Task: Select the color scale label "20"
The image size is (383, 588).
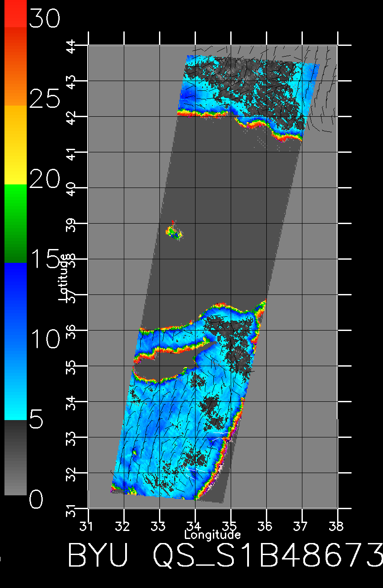Action: [45, 179]
